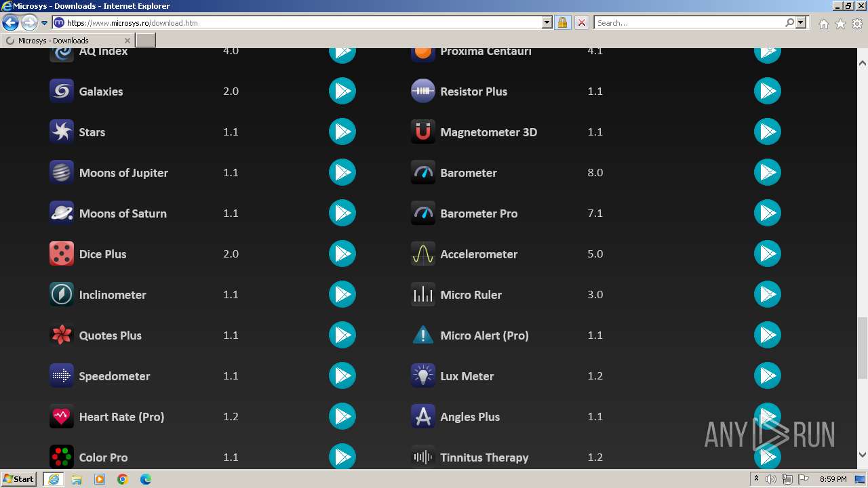Click the Heart Rate (Pro) heart icon
The height and width of the screenshot is (488, 868).
(x=62, y=416)
